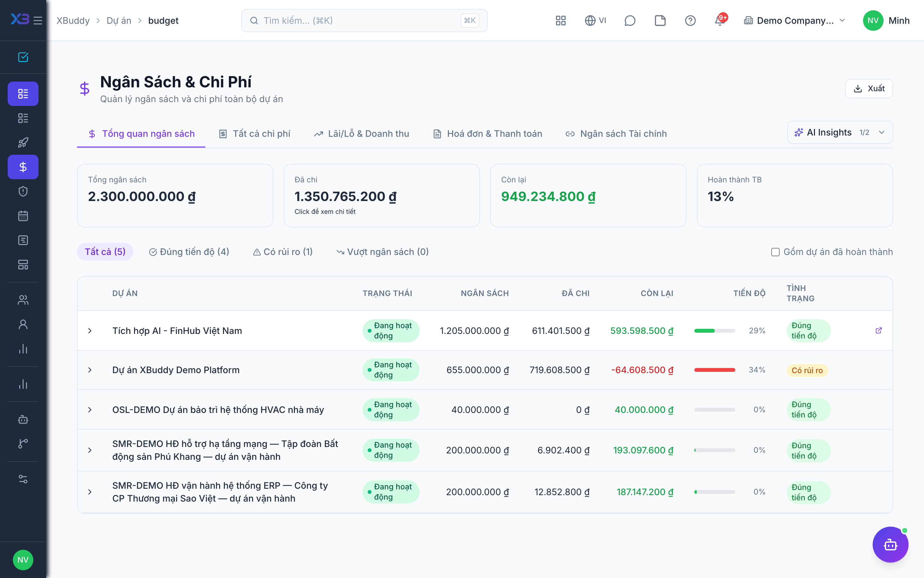Click the red progress bar of XBuddy Demo Platform
924x578 pixels.
[x=714, y=370]
